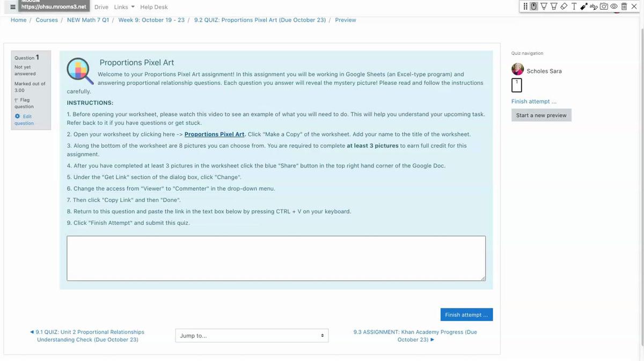Toggle Flag question for Question 1
The image size is (644, 361).
24,103
